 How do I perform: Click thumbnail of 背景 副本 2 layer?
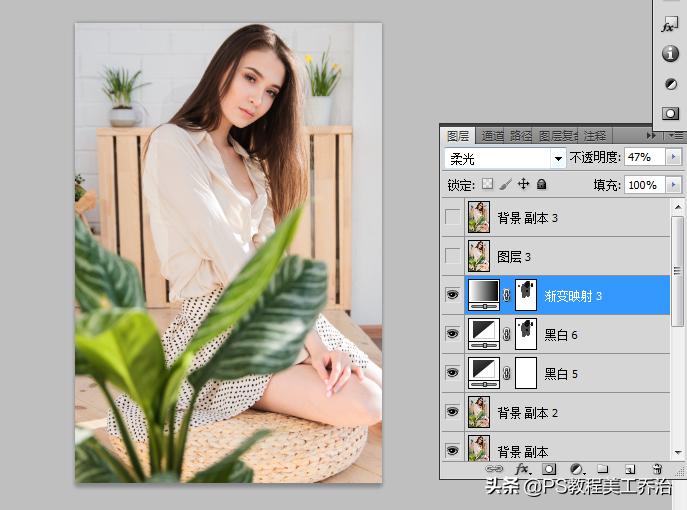point(478,412)
